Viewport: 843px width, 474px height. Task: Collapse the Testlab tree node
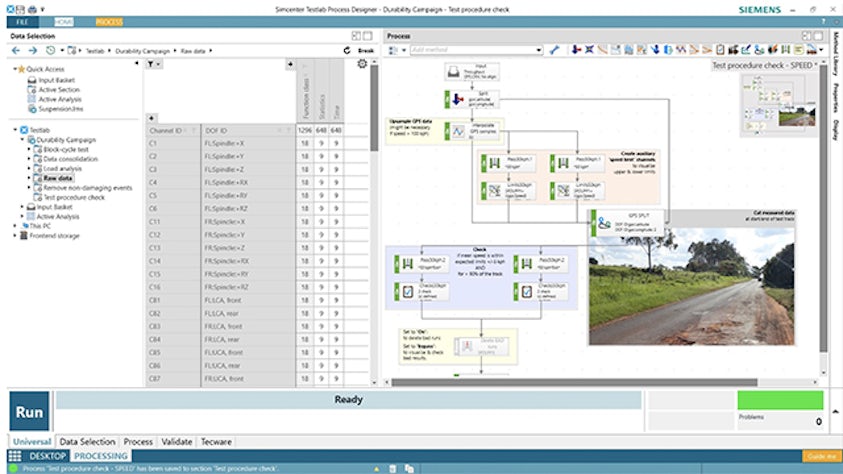coord(15,130)
